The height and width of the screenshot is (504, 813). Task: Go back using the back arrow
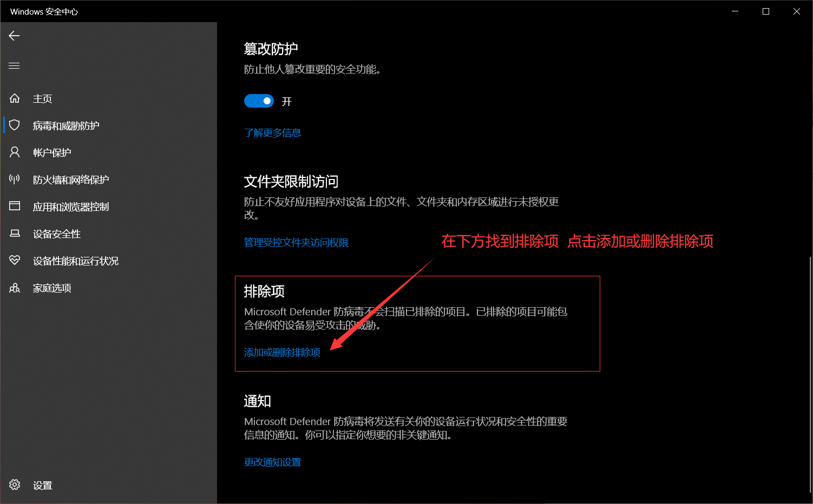14,36
